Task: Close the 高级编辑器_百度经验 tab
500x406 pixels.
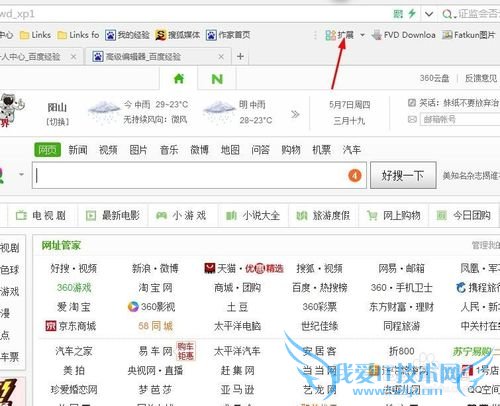Action: click(221, 57)
